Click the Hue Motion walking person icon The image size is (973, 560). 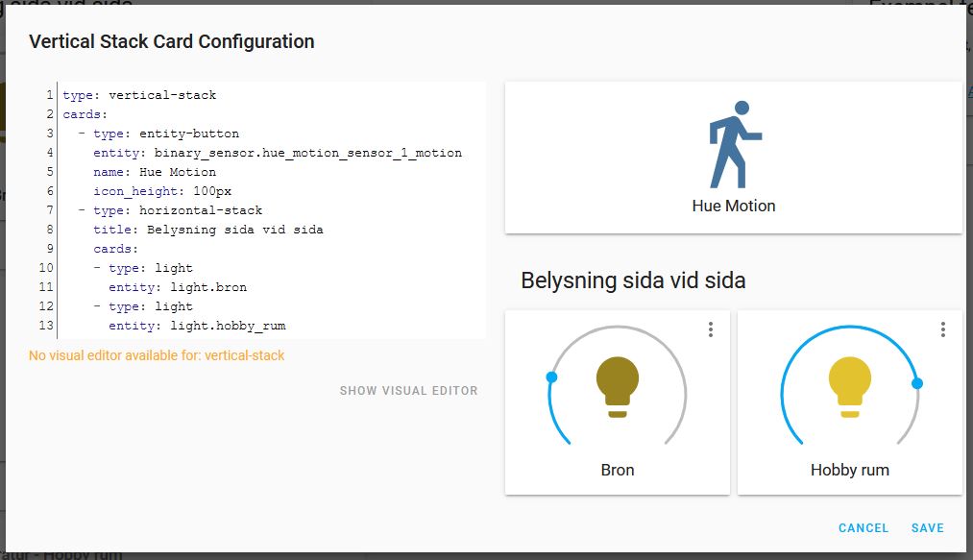pos(735,145)
